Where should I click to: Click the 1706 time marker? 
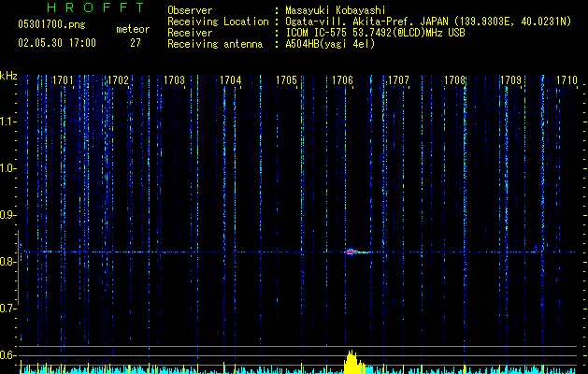pyautogui.click(x=342, y=80)
